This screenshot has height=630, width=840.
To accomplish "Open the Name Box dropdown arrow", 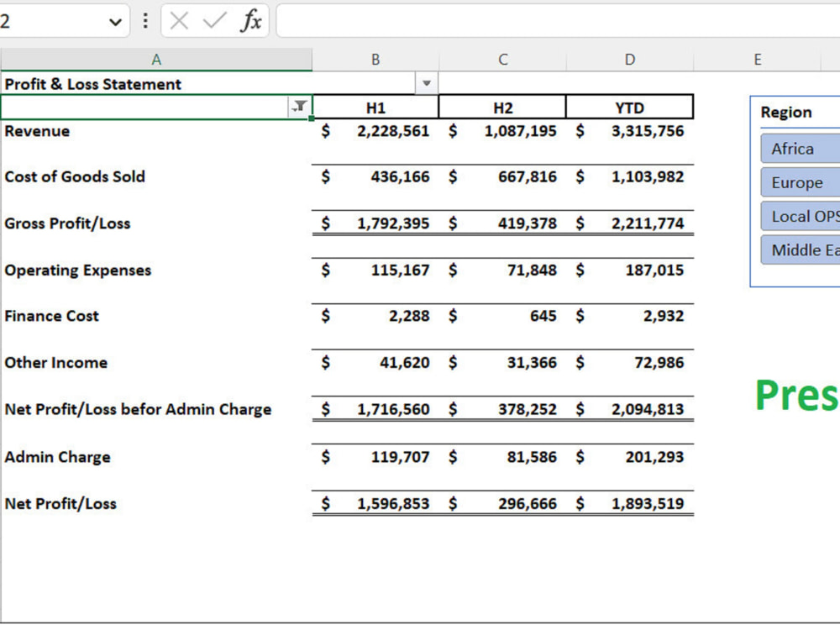I will (115, 22).
